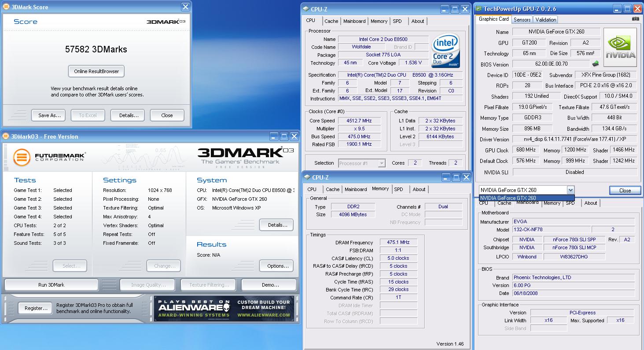Minimize the GPU-Z window
Viewport: 644px width, 350px height.
617,8
